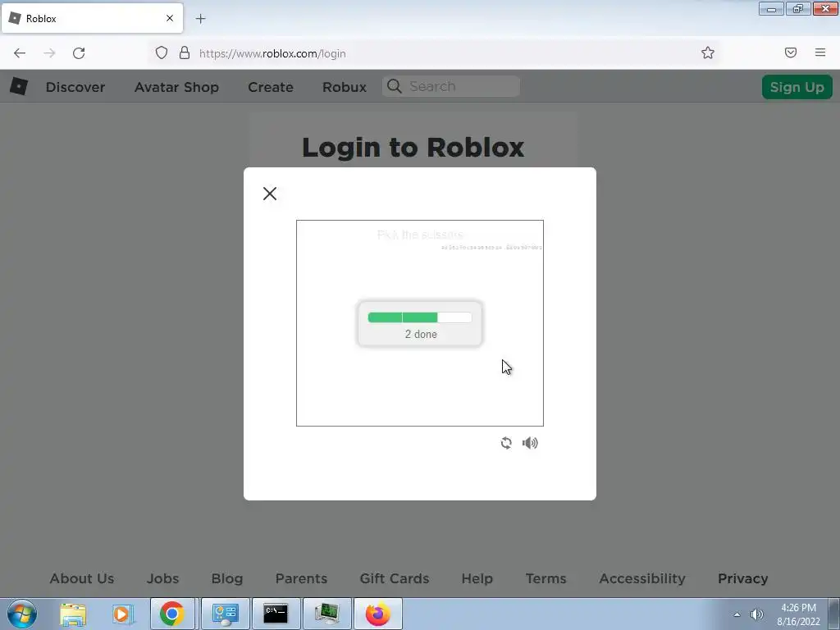Open the Privacy footer link
Screen dimensions: 840x630
742,578
